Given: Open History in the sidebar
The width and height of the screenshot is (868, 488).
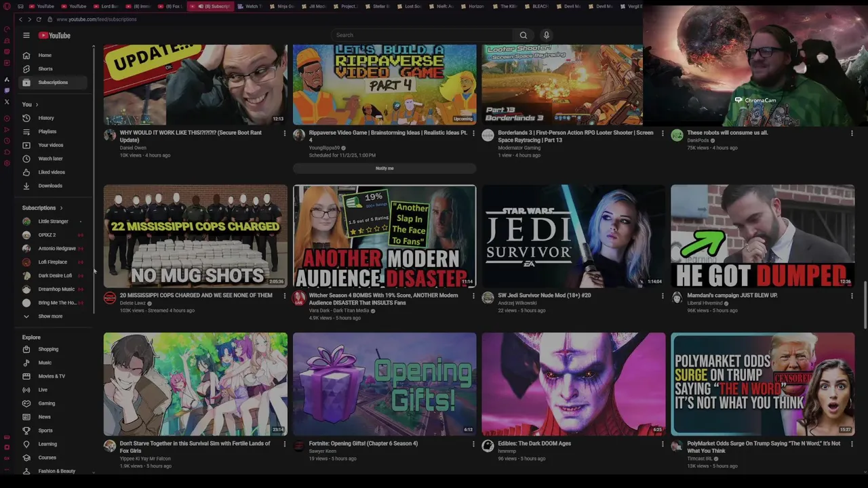Looking at the screenshot, I should [x=54, y=118].
